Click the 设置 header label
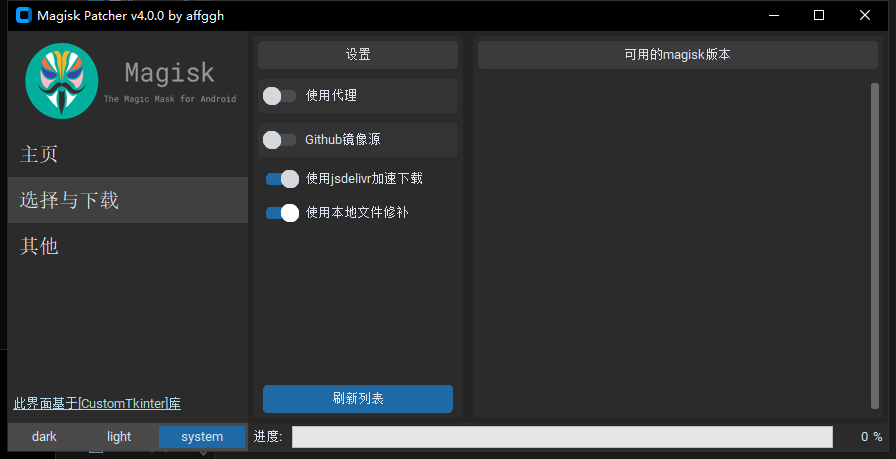This screenshot has width=896, height=459. (x=358, y=55)
